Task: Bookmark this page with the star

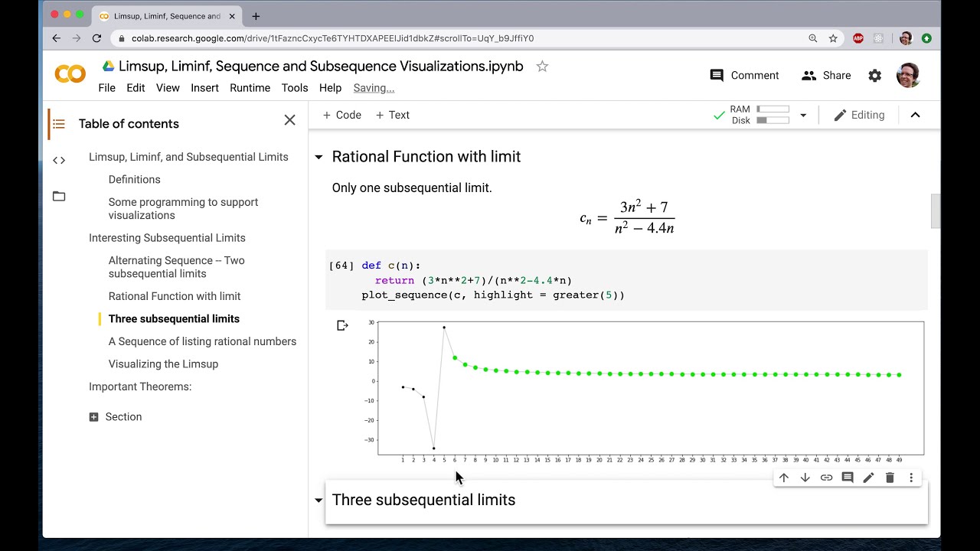Action: [833, 38]
